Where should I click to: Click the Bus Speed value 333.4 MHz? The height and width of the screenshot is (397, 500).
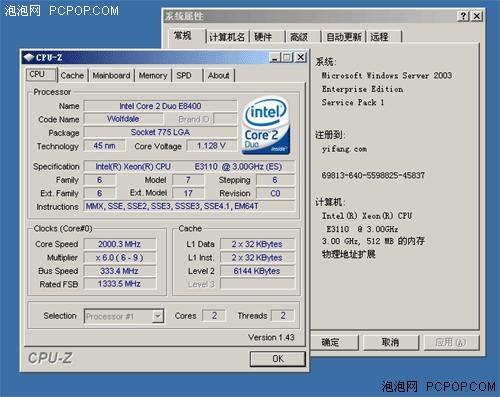tap(119, 271)
